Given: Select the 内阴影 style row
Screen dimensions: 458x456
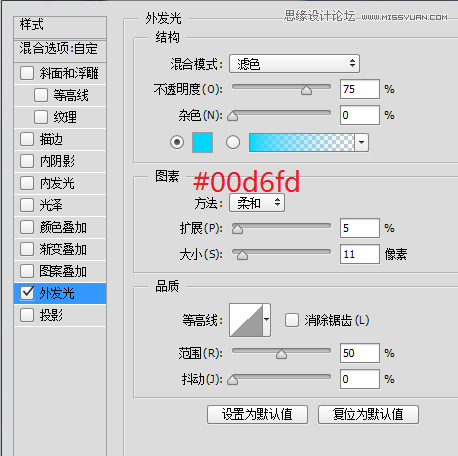Looking at the screenshot, I should [x=60, y=161].
